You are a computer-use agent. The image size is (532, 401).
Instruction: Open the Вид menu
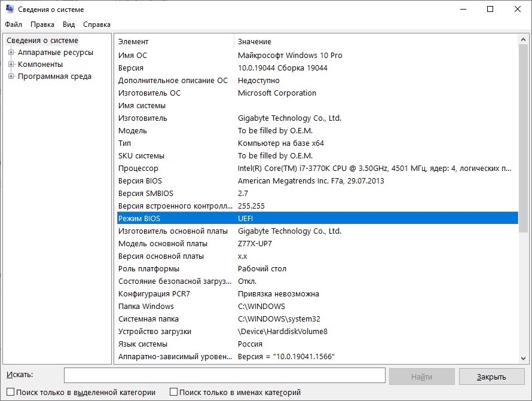[69, 25]
